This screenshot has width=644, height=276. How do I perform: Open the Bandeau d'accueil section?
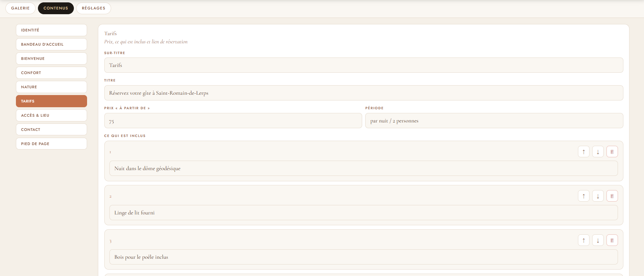click(x=51, y=44)
